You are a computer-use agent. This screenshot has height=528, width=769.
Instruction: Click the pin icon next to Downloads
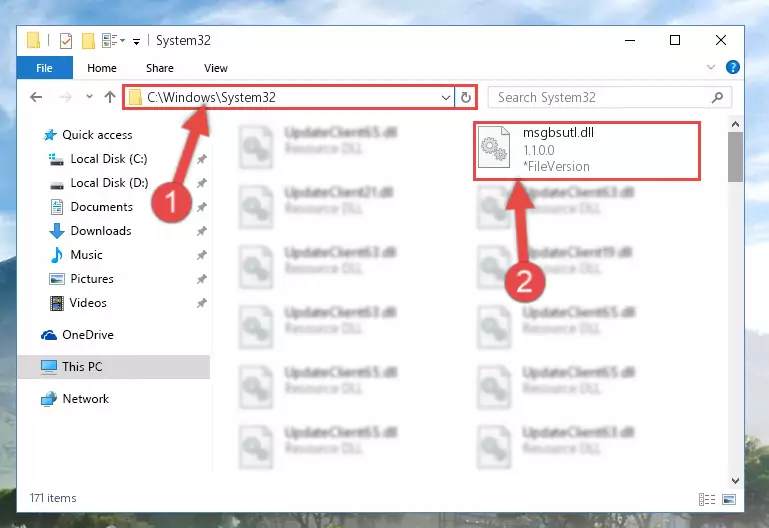point(202,231)
